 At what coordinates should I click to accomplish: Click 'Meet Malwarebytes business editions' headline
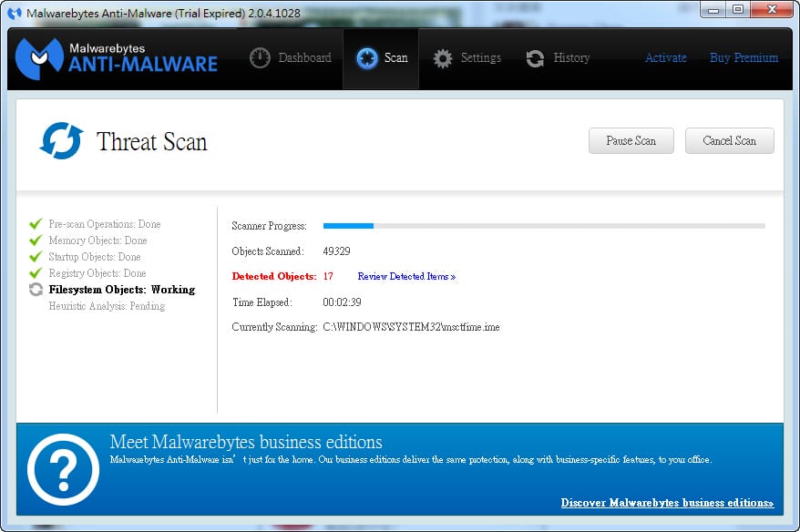(246, 442)
